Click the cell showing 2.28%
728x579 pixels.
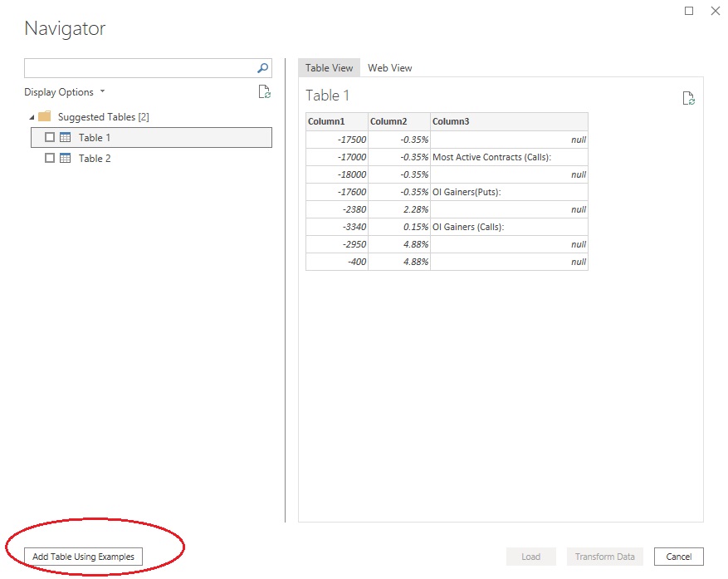(399, 209)
